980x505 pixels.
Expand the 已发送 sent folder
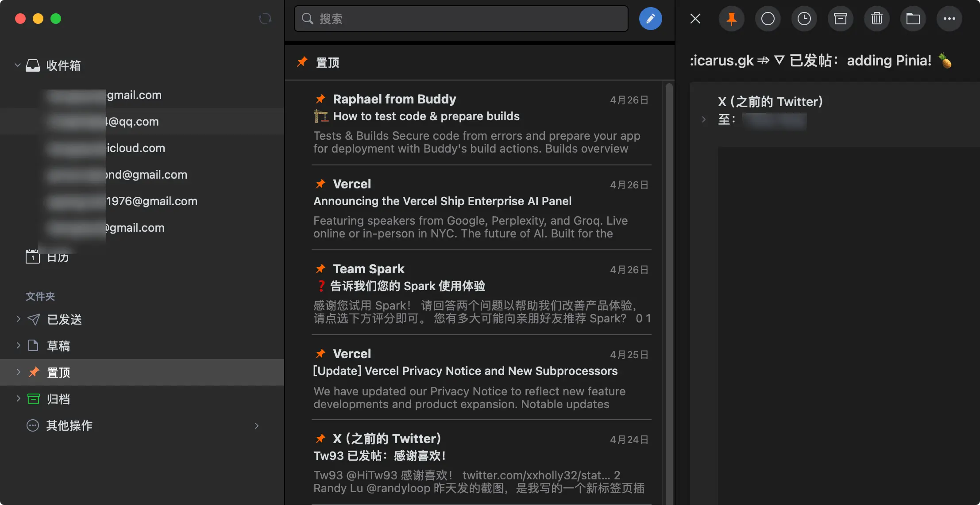[x=18, y=319]
